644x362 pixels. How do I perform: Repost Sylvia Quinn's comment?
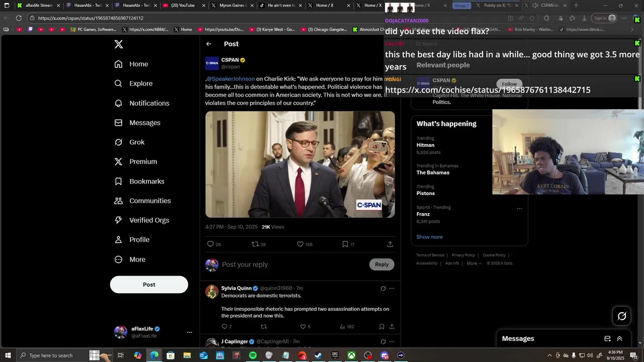pyautogui.click(x=263, y=327)
